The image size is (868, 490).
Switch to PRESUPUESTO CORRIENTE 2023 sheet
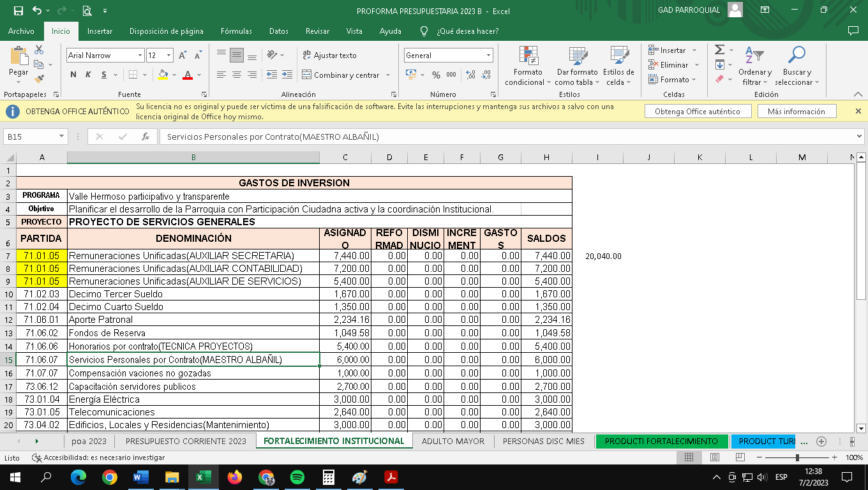pos(186,441)
